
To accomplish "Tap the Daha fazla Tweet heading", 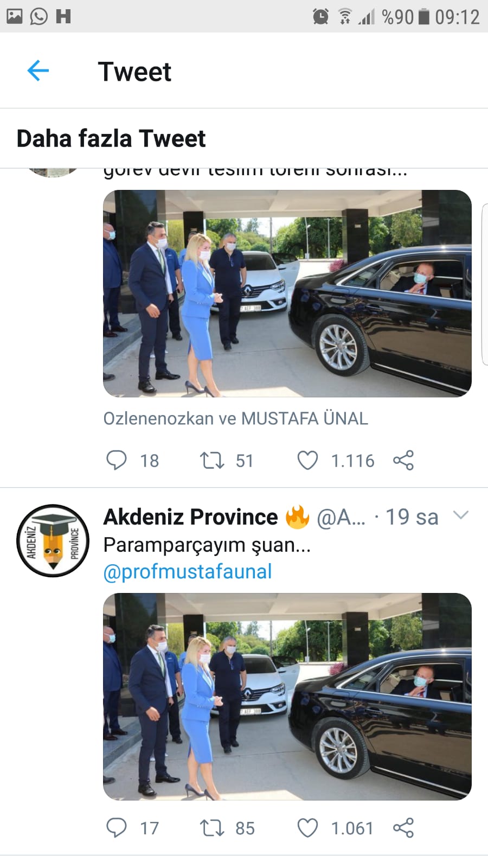I will [111, 139].
